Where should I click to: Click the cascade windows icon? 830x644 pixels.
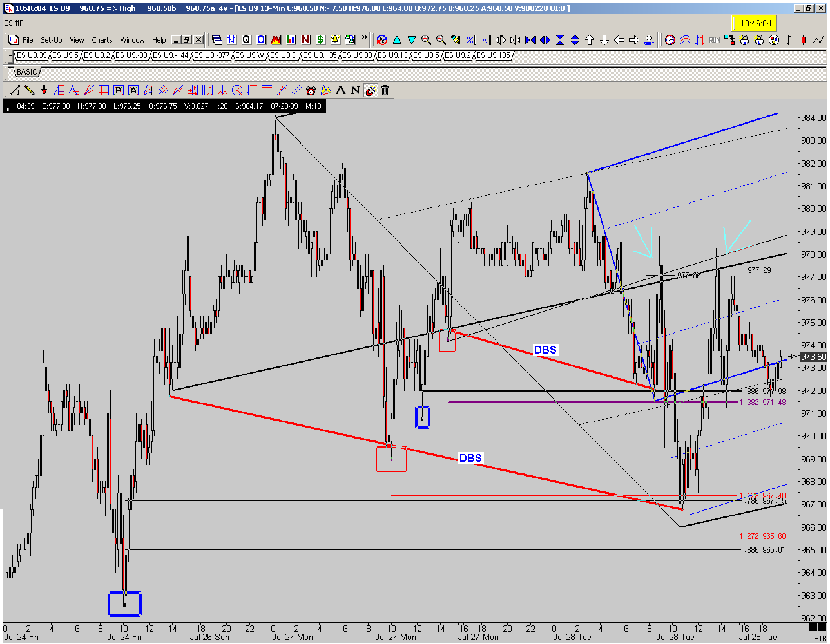point(217,40)
